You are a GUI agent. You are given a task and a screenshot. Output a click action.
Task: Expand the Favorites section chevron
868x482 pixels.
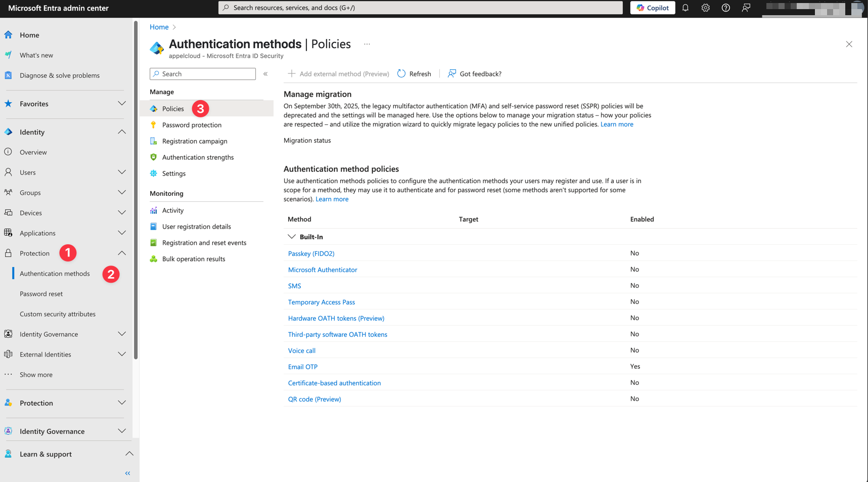coord(122,104)
